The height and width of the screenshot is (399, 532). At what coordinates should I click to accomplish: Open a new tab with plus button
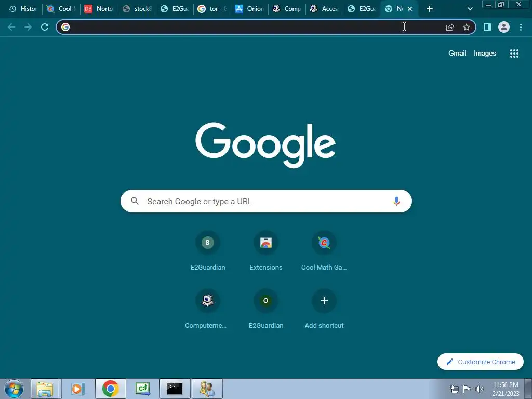pyautogui.click(x=430, y=9)
